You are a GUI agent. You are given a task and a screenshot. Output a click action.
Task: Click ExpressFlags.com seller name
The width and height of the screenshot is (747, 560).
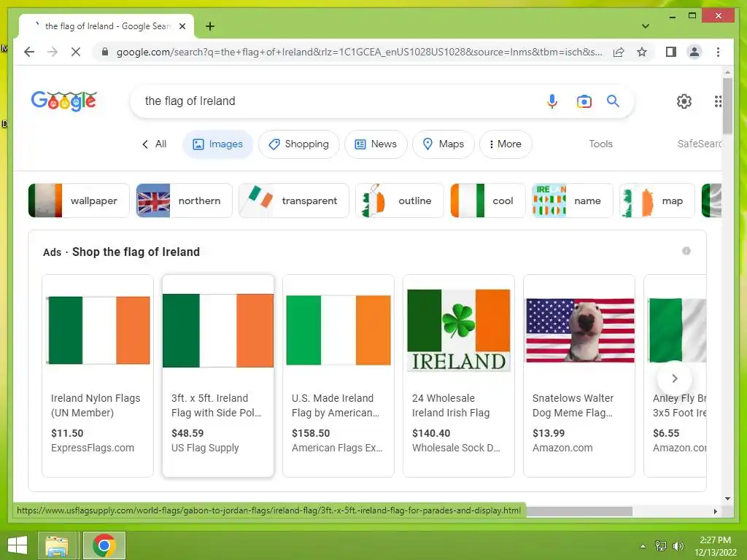[x=93, y=448]
